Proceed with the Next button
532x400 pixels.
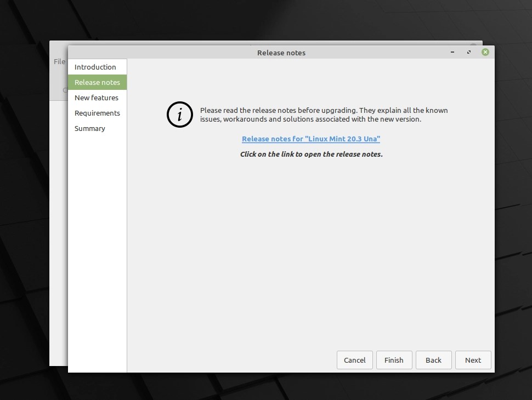tap(473, 360)
